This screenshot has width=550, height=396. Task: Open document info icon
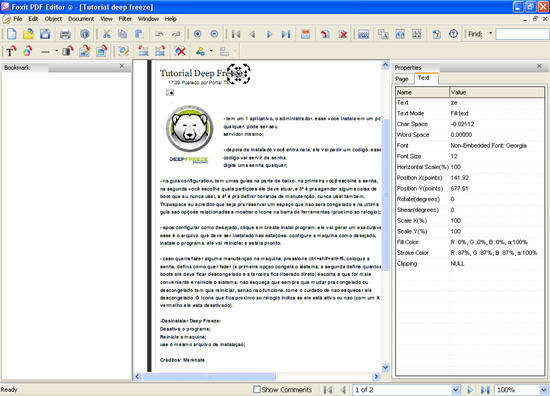click(85, 34)
